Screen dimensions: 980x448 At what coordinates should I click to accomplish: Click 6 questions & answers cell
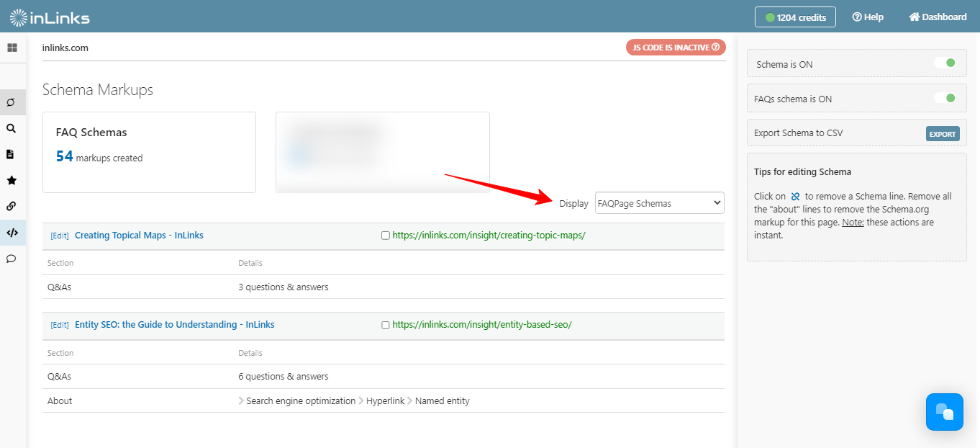[283, 377]
